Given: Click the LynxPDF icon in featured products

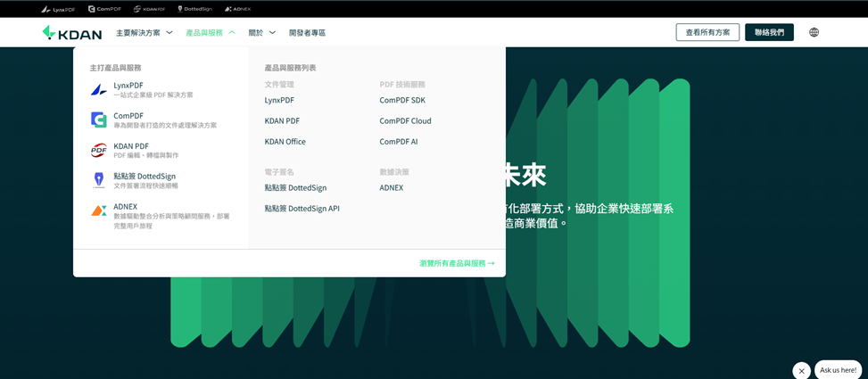Looking at the screenshot, I should (98, 89).
